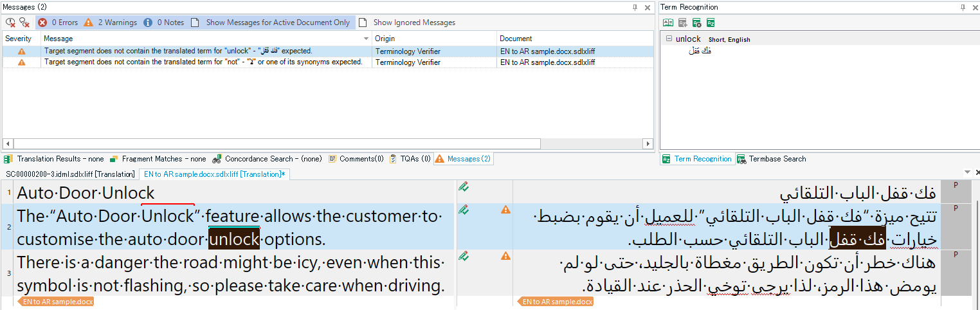The image size is (980, 310).
Task: Toggle the 2 Warnings filter
Action: pyautogui.click(x=110, y=23)
